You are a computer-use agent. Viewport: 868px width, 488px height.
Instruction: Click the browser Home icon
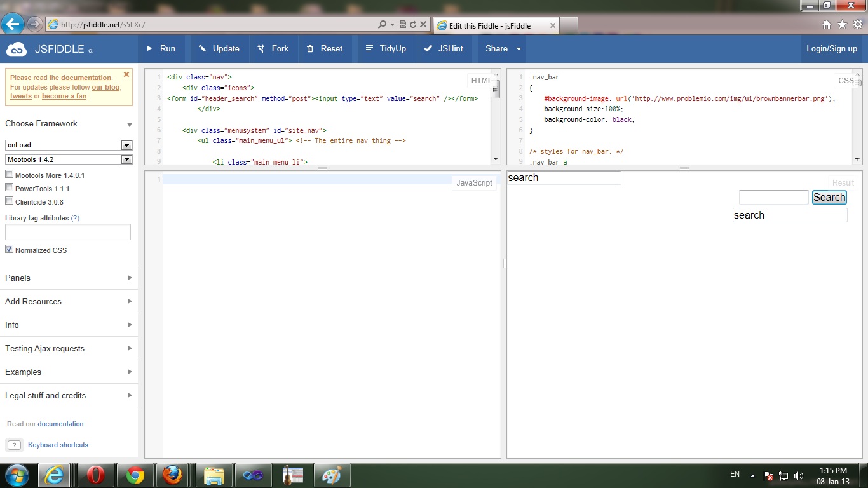tap(827, 25)
